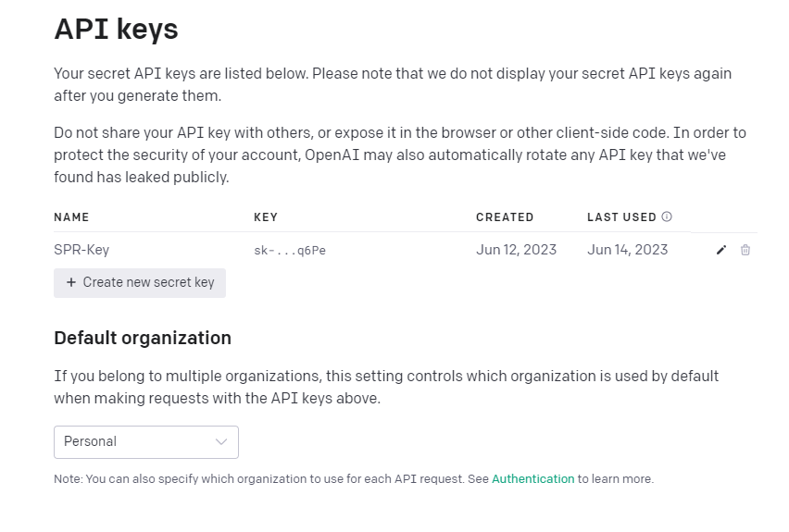Delete SPR-Key using the trash icon
Screen dimensions: 789x532
pyautogui.click(x=745, y=250)
